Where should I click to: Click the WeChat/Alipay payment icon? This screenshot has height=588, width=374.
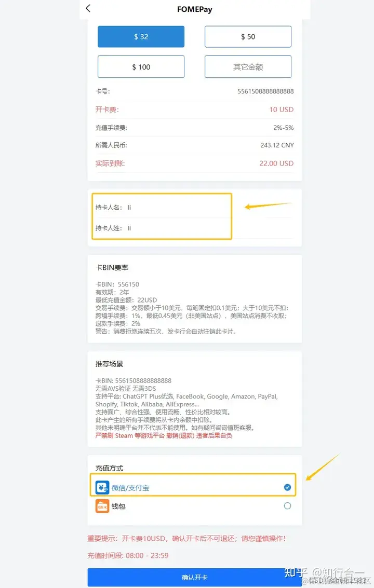tap(102, 487)
